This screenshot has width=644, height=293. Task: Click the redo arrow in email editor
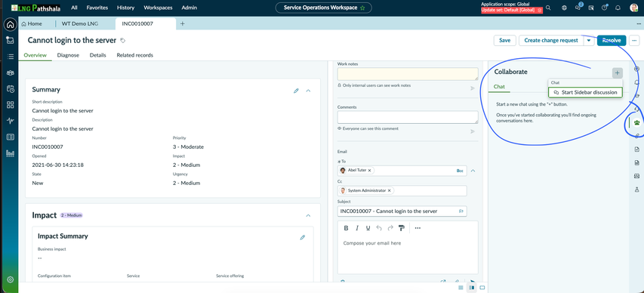[x=390, y=228]
